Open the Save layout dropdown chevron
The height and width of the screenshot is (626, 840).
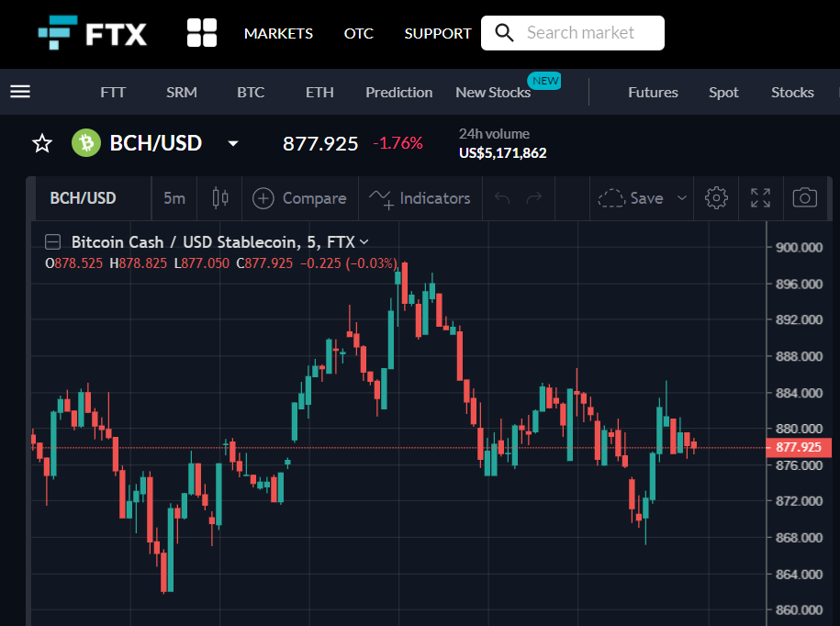[682, 198]
